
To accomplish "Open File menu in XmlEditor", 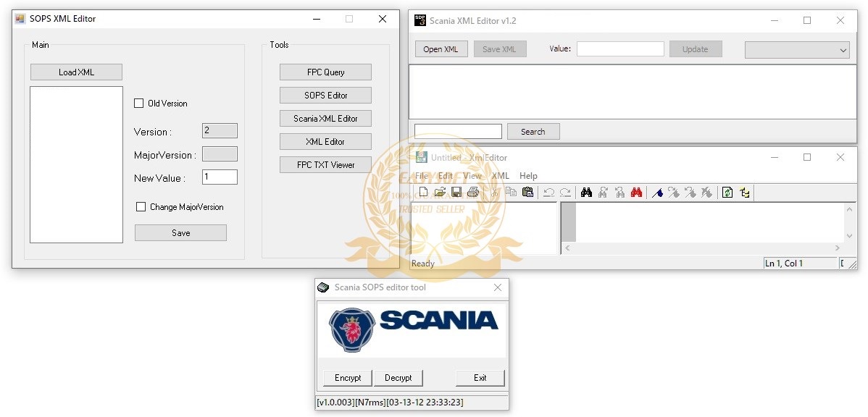I will click(422, 176).
